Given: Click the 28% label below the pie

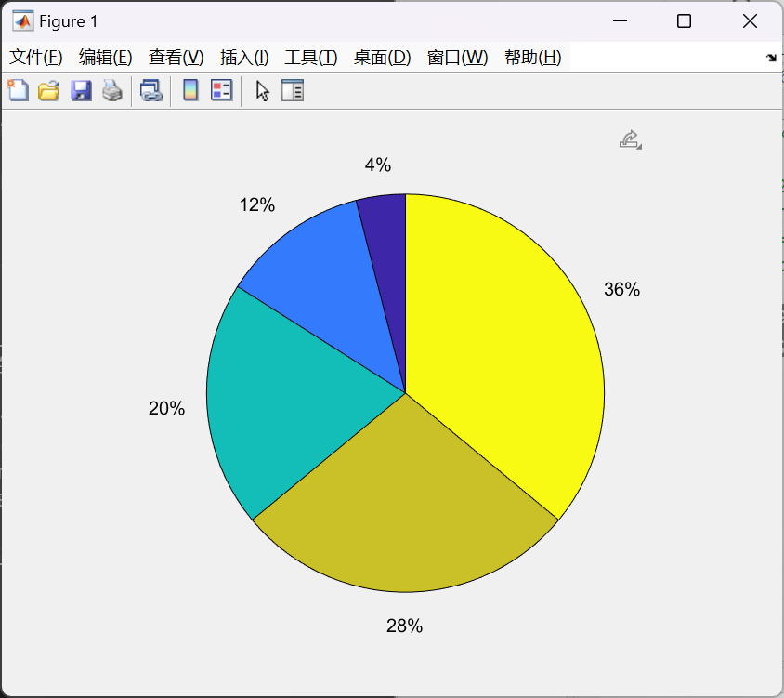Looking at the screenshot, I should click(404, 626).
